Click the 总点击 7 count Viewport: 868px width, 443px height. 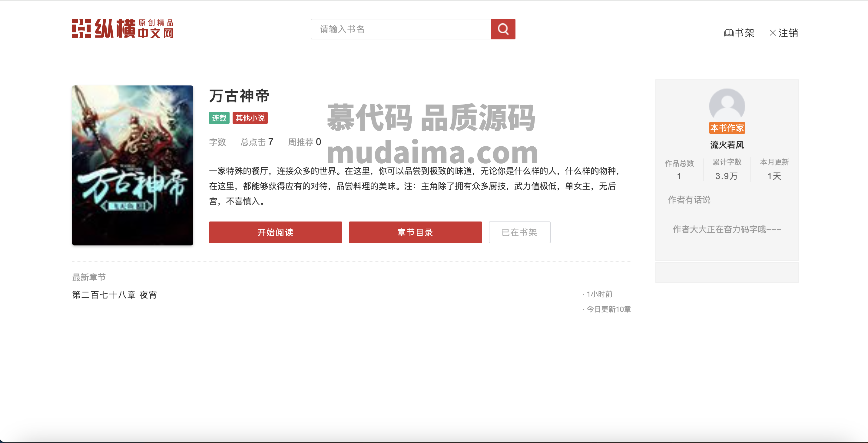tap(257, 142)
